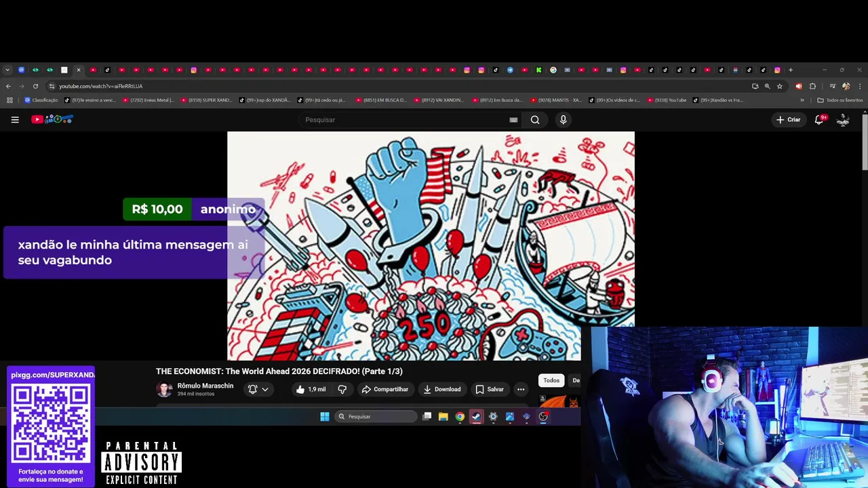Click the taskbar Pesquisar search box

pyautogui.click(x=376, y=417)
